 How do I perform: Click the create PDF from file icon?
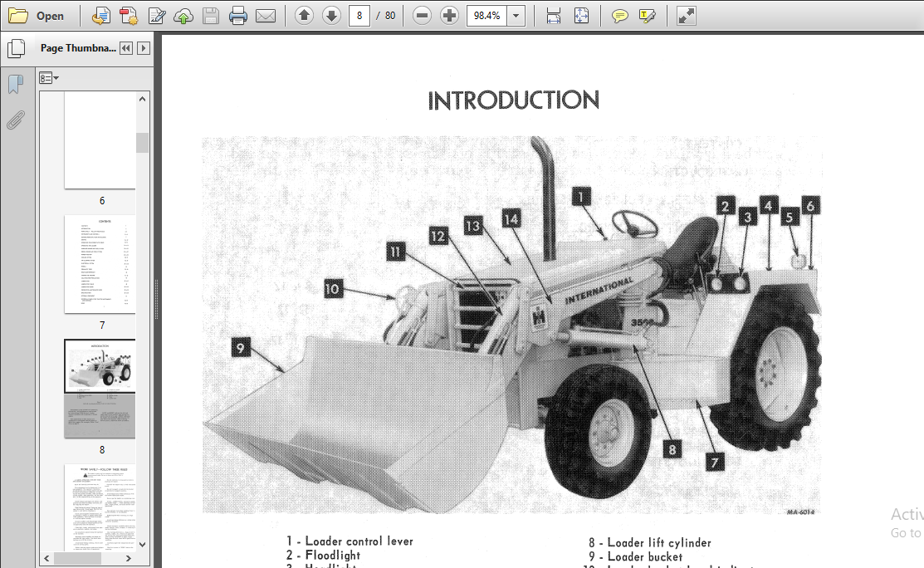pos(100,16)
